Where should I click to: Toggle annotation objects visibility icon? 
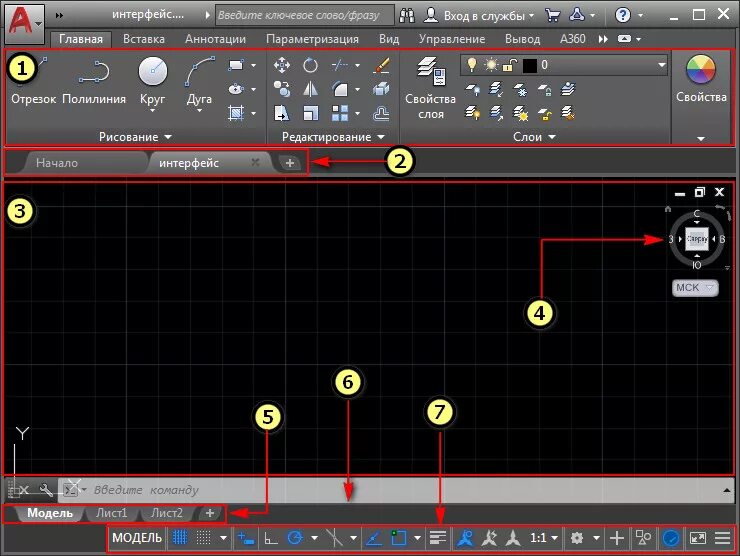(x=465, y=538)
